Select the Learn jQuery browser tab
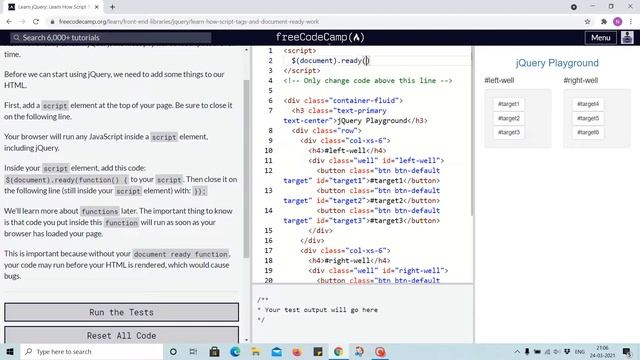This screenshot has width=640, height=360. [x=53, y=7]
